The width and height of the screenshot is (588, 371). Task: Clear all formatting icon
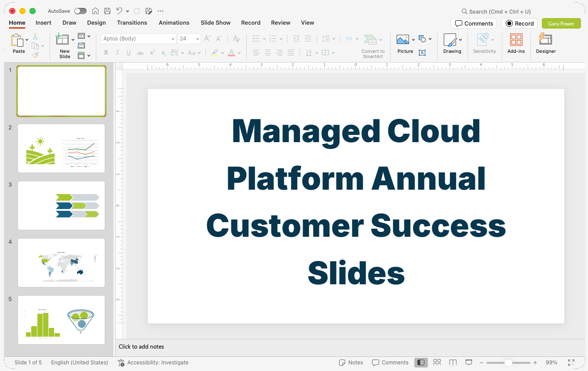tap(236, 39)
